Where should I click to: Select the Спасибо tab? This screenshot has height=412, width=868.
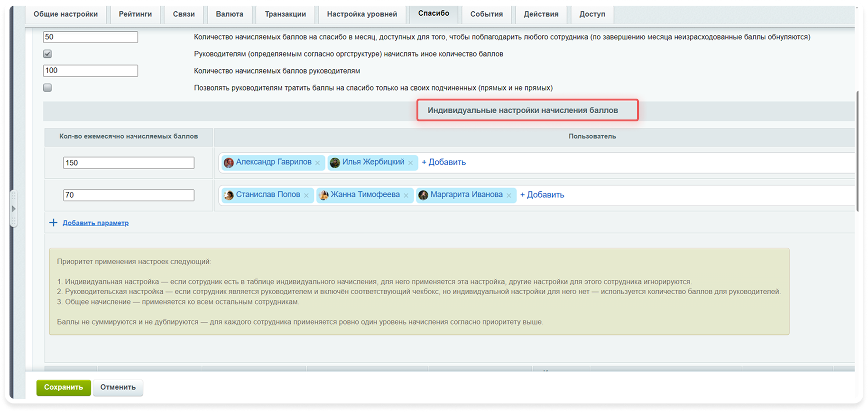pyautogui.click(x=434, y=14)
